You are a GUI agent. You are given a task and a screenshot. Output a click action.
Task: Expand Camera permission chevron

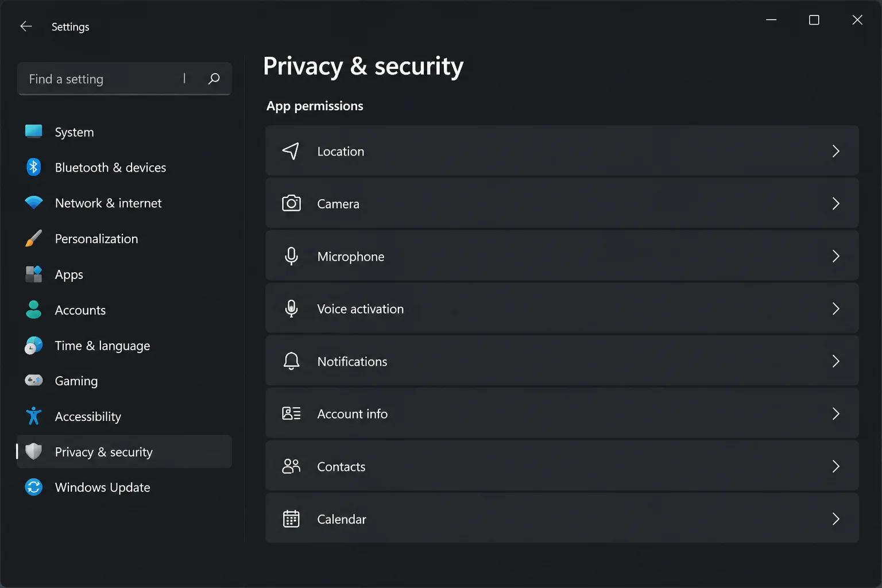click(x=835, y=203)
